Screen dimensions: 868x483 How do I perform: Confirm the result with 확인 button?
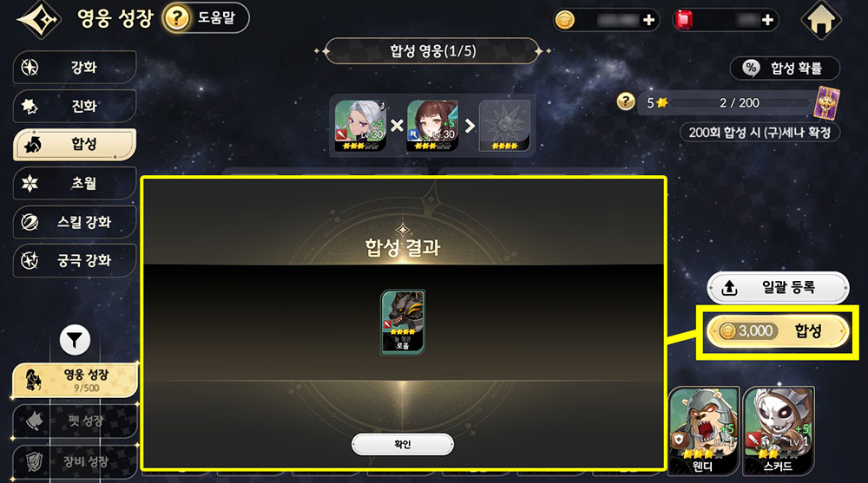[x=403, y=444]
